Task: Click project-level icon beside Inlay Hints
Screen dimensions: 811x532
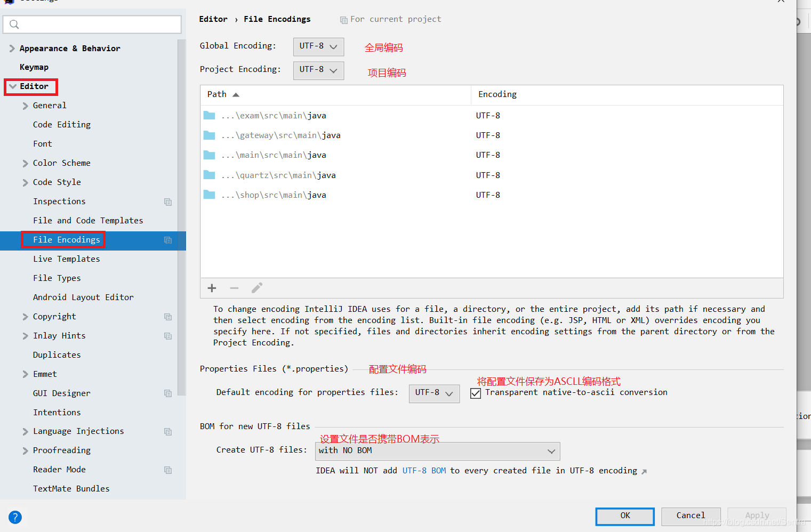Action: (x=168, y=336)
